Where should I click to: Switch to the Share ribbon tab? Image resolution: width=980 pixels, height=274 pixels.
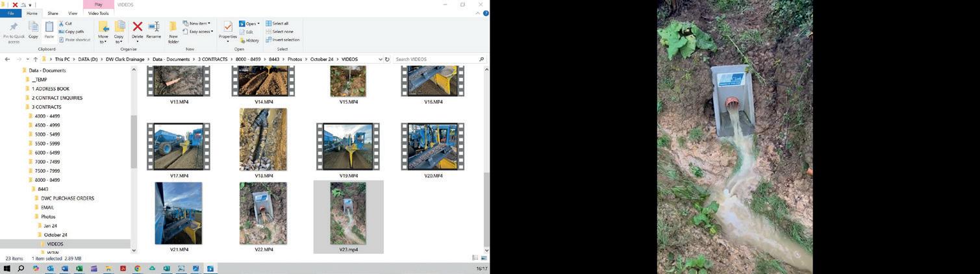(53, 13)
